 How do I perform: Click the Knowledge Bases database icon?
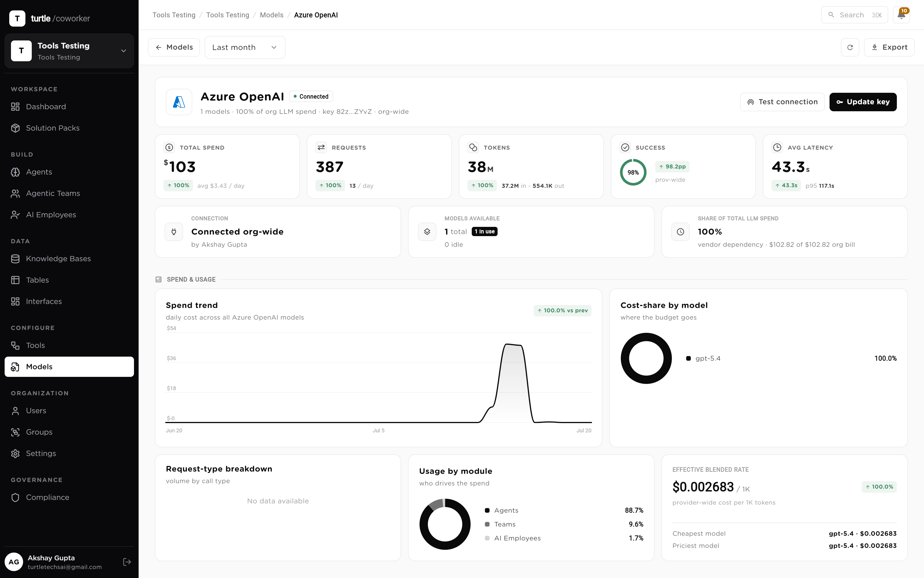(15, 259)
